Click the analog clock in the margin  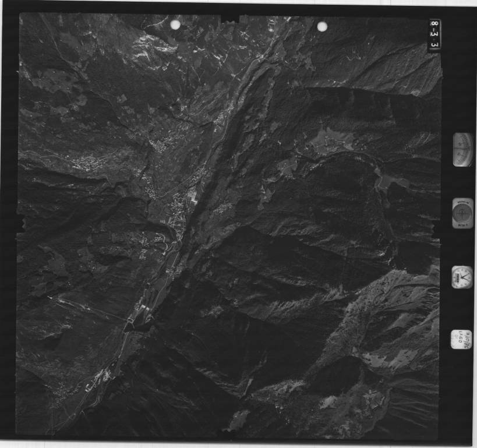click(x=462, y=277)
